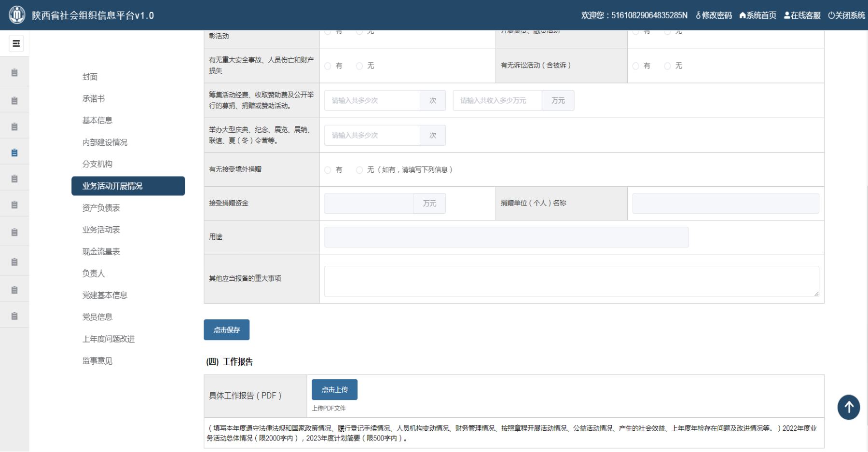Screen dimensions: 868x452
Task: Select 有 for 有无重大安全事故
Action: (x=328, y=66)
